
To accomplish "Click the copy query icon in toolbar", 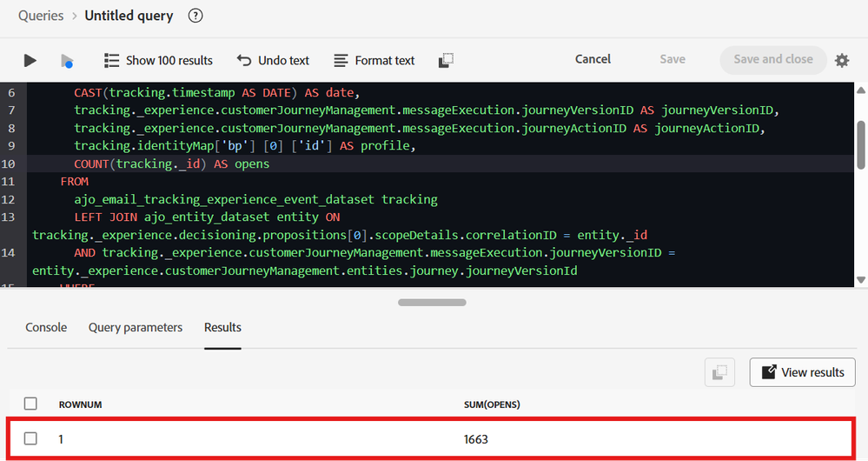I will point(446,60).
